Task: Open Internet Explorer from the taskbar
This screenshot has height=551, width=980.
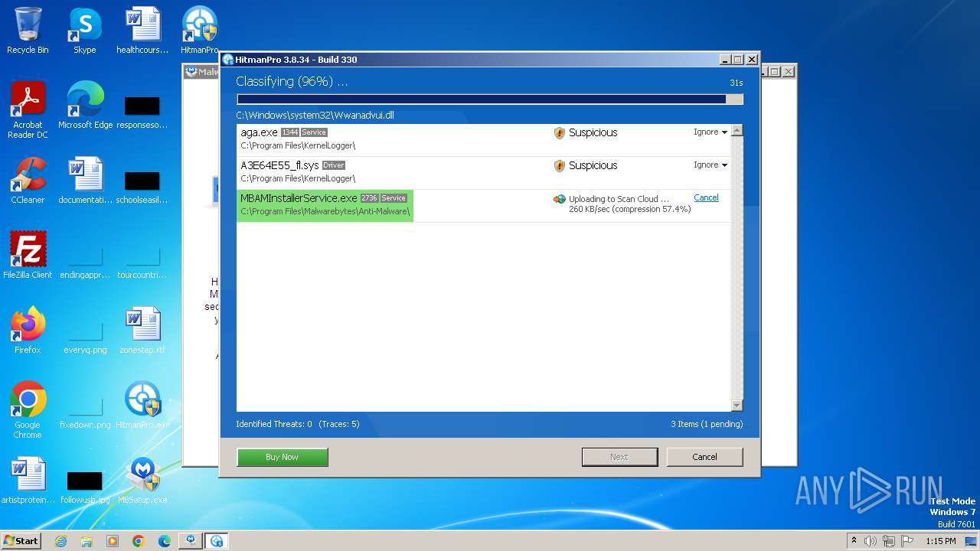Action: pos(60,541)
